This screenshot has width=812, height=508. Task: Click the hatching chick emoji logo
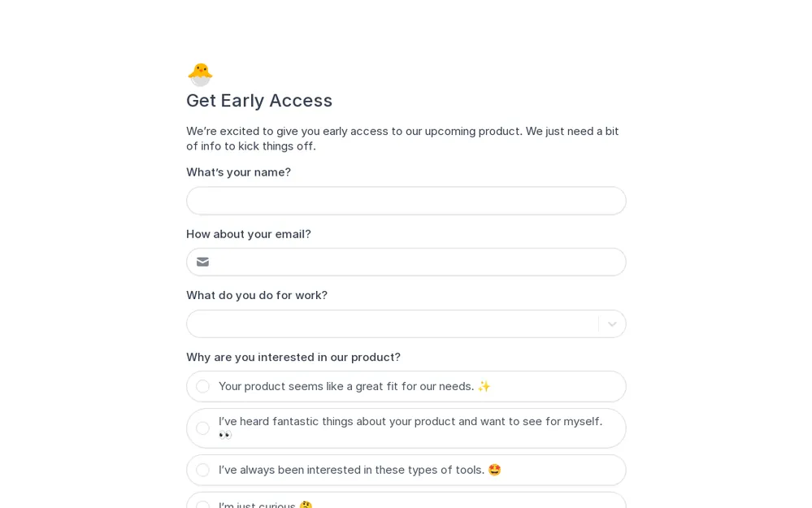(x=200, y=74)
